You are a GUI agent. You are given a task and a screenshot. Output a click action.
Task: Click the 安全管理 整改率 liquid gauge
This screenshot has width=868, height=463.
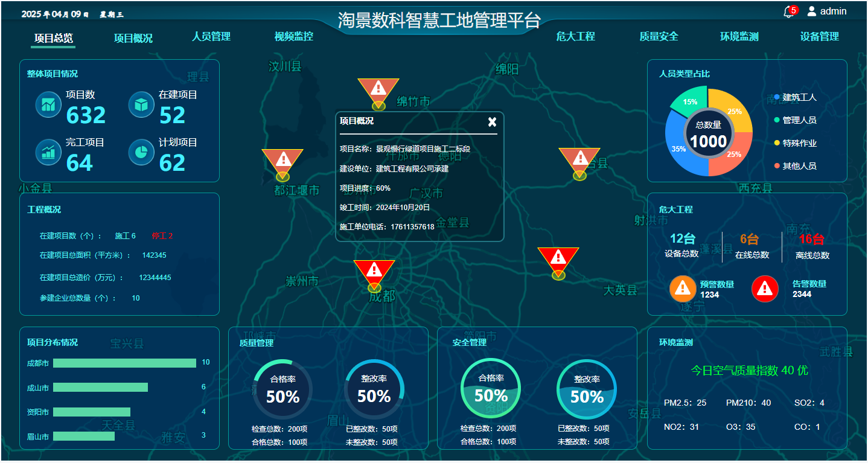(x=587, y=389)
